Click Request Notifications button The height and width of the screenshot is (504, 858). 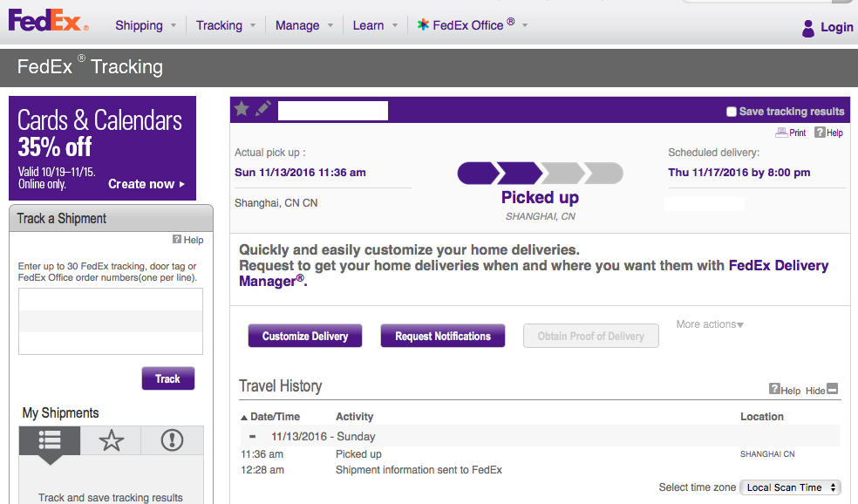(443, 336)
